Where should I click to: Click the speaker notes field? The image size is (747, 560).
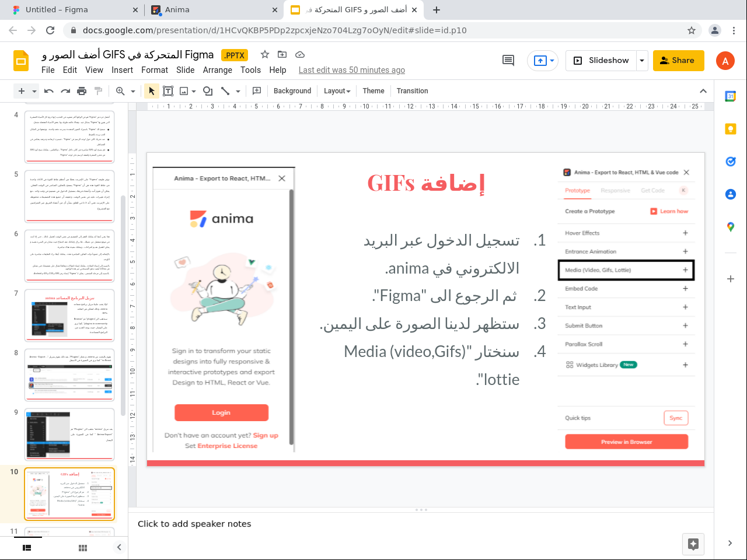point(420,524)
